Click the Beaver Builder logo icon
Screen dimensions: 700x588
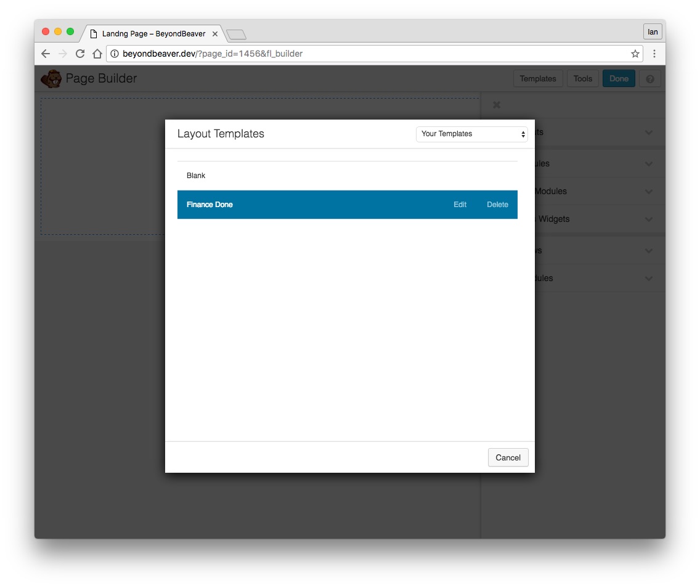pos(51,79)
